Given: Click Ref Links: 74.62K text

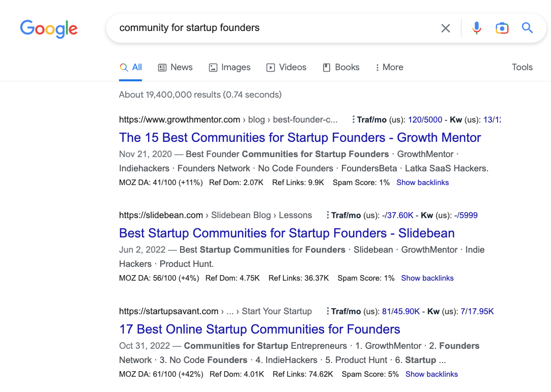Looking at the screenshot, I should [303, 374].
